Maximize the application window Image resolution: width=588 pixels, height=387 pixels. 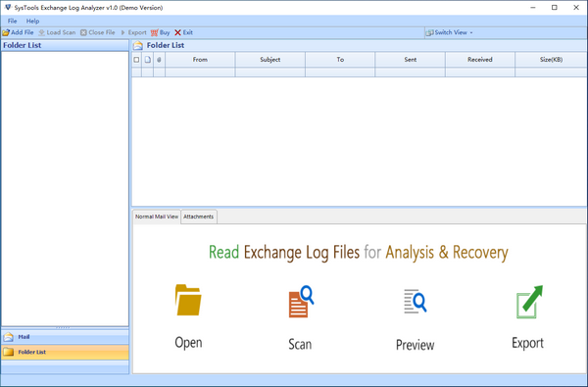555,8
